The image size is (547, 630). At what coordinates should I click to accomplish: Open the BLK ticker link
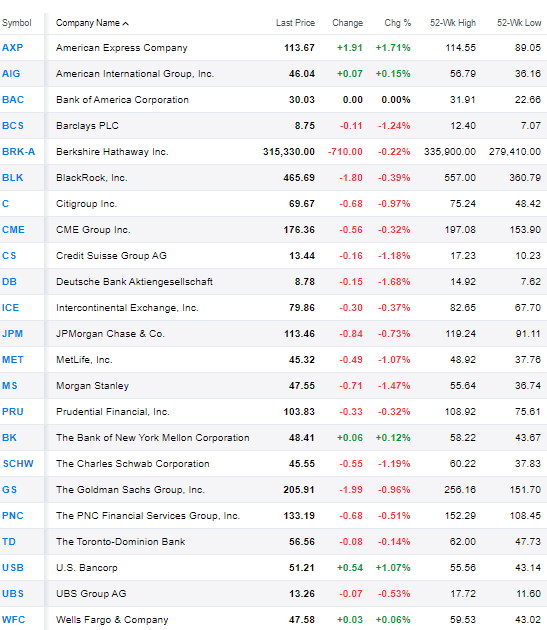12,178
